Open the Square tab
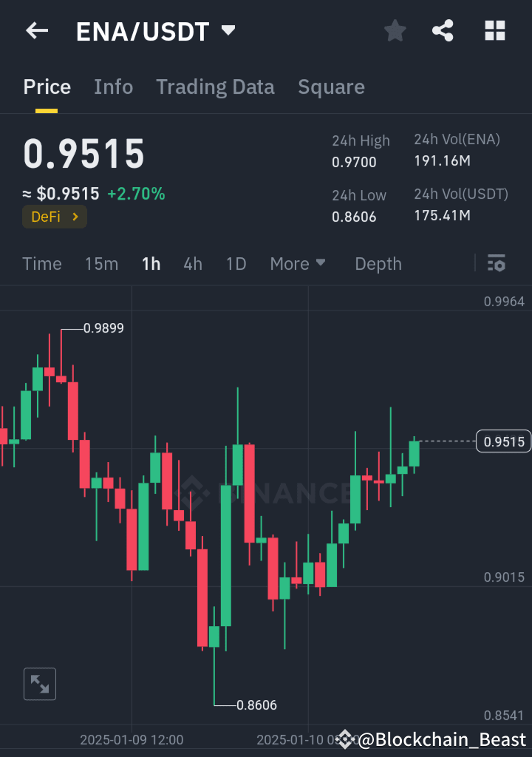Screen dimensions: 532x757 click(331, 86)
